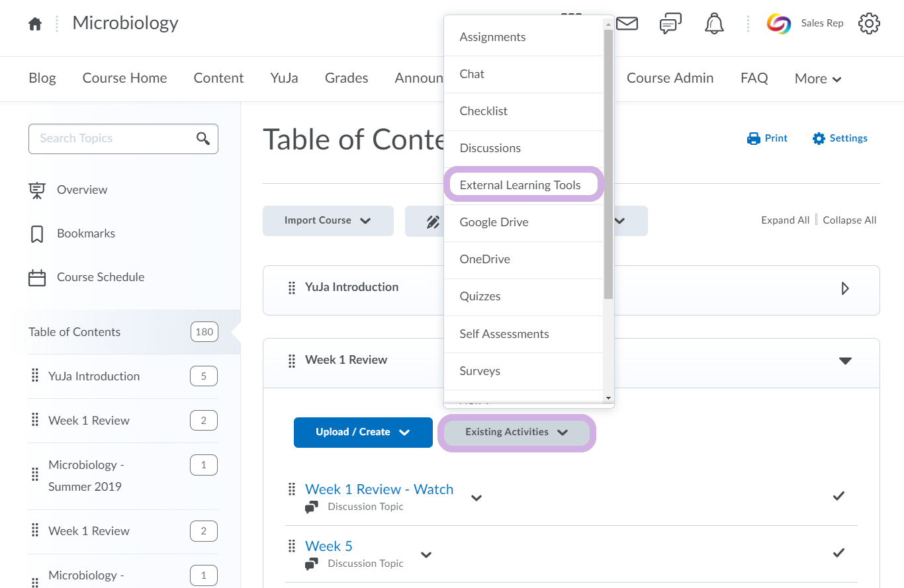904x588 pixels.
Task: Click Week 5 discussion topic icon
Action: pos(312,564)
